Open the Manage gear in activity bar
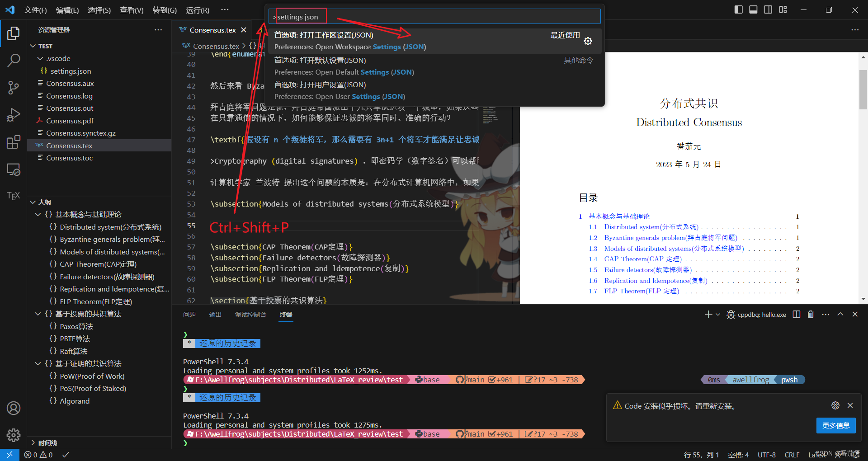Viewport: 868px width, 461px height. coord(14,435)
